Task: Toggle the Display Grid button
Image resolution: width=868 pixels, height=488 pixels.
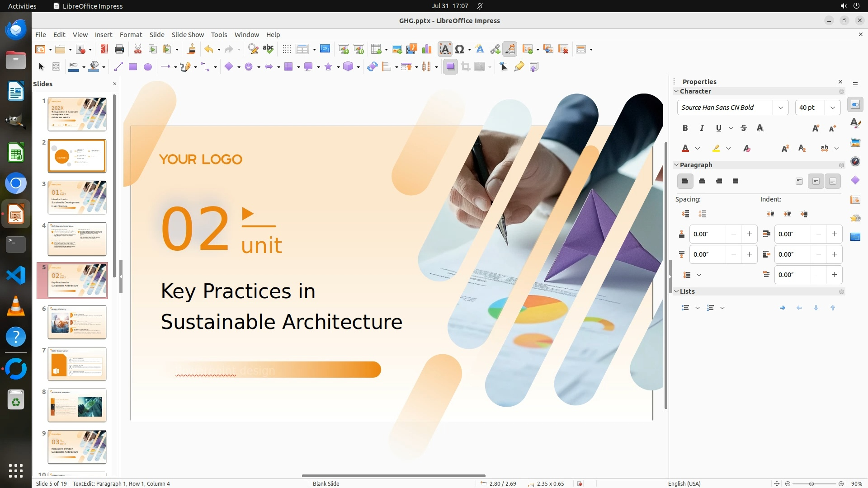Action: coord(287,49)
